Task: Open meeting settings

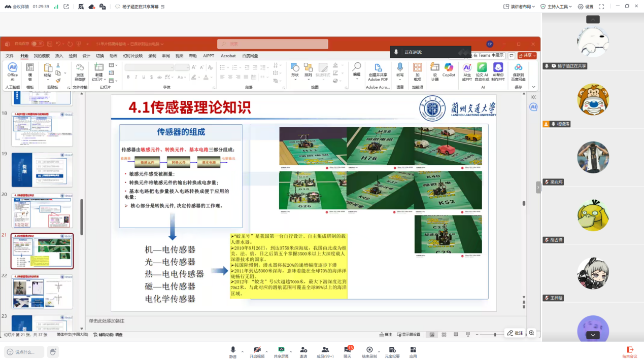Action: click(586, 7)
